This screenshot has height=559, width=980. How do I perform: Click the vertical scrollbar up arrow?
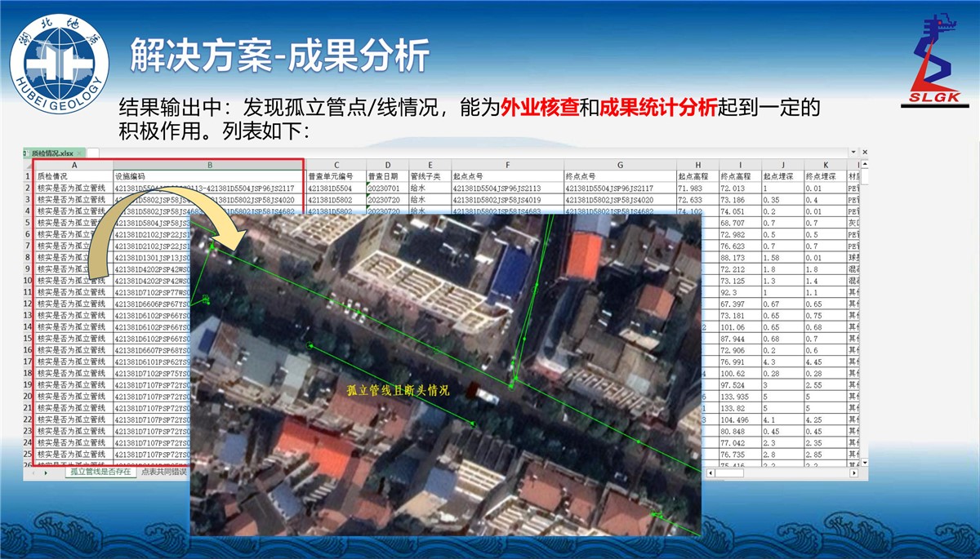[x=863, y=164]
